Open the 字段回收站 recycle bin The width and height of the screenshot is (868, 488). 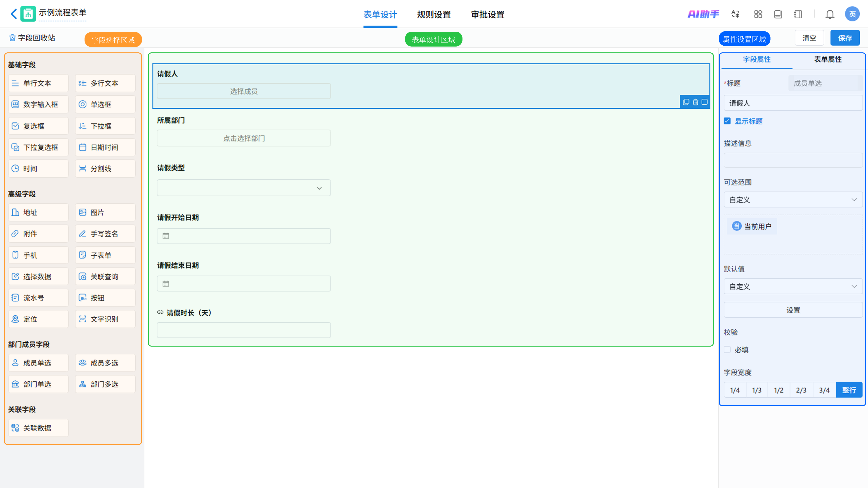(x=32, y=38)
